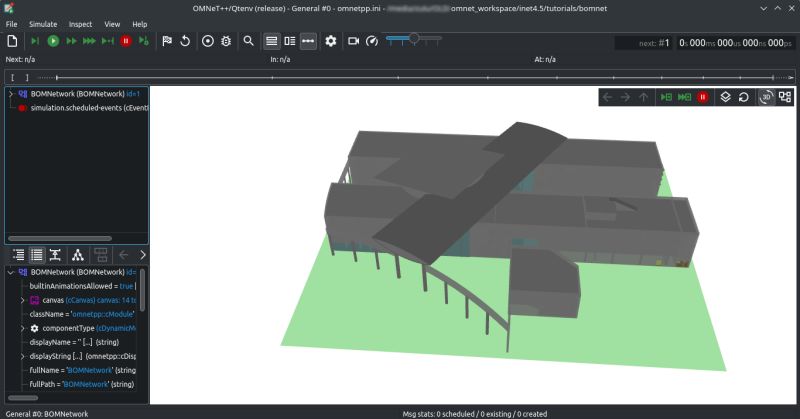The height and width of the screenshot is (419, 800).
Task: Click the upper tree horizontal scrollbar
Action: point(60,238)
